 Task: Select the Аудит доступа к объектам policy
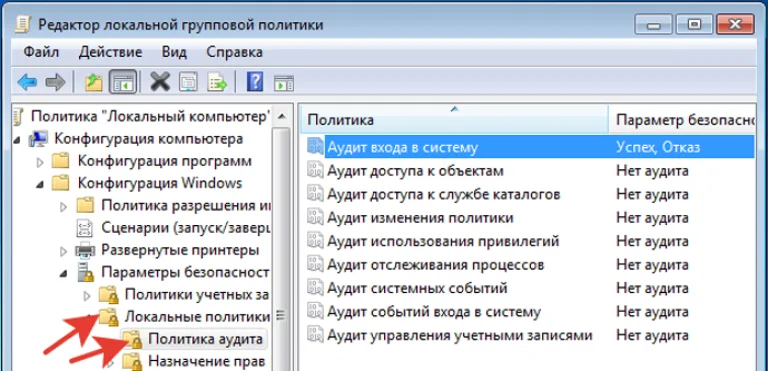click(415, 171)
